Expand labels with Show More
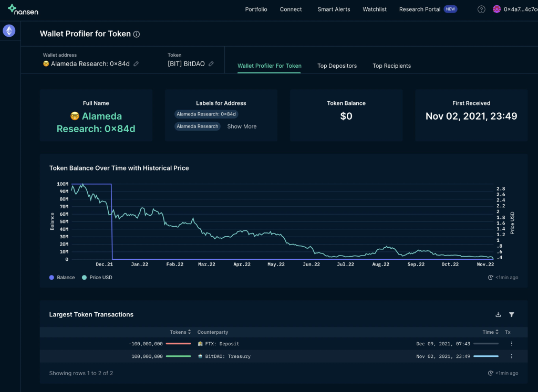This screenshot has width=538, height=392. [242, 126]
